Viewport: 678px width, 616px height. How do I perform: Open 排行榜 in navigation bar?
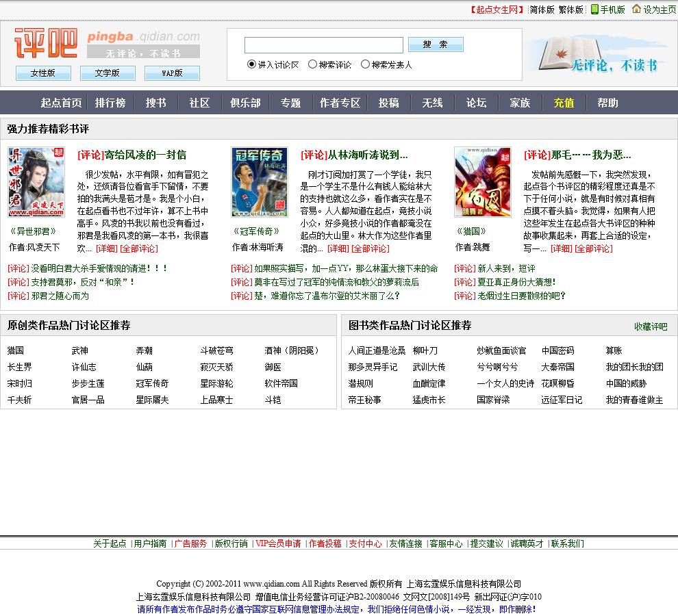point(110,103)
